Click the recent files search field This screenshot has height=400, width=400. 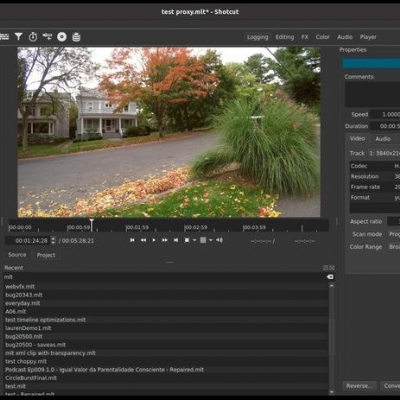click(165, 277)
